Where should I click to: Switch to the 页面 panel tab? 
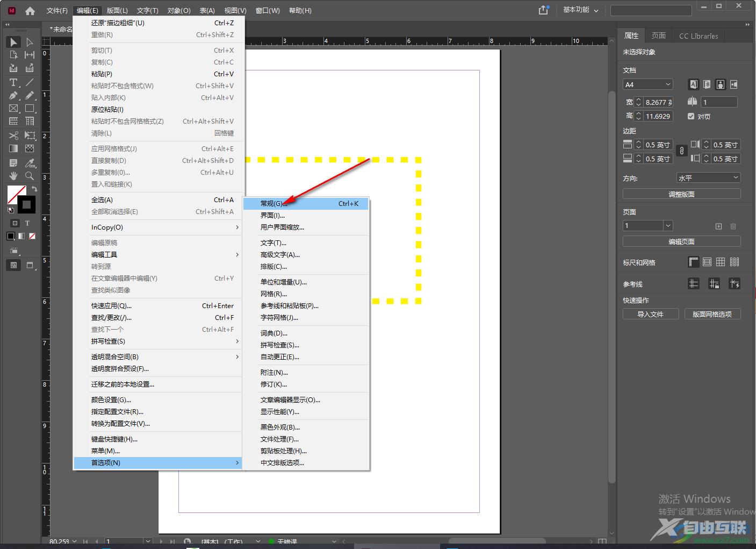pos(659,35)
